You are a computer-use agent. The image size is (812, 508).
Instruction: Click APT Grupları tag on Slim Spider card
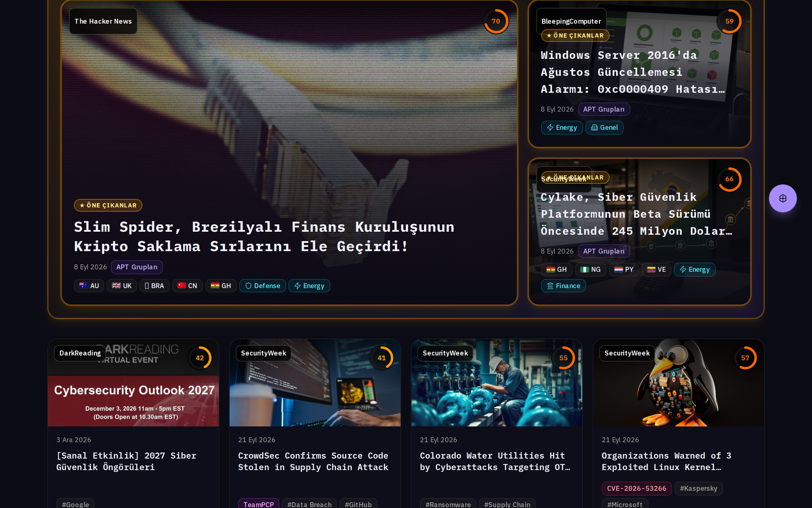coord(137,267)
